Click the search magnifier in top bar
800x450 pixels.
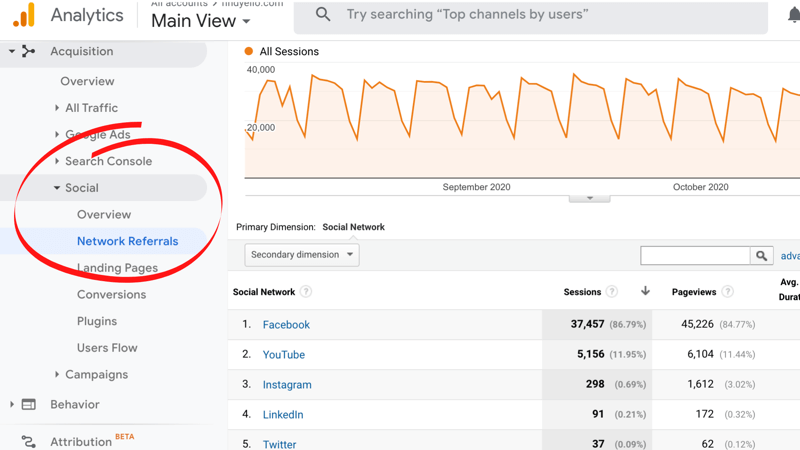pos(323,14)
